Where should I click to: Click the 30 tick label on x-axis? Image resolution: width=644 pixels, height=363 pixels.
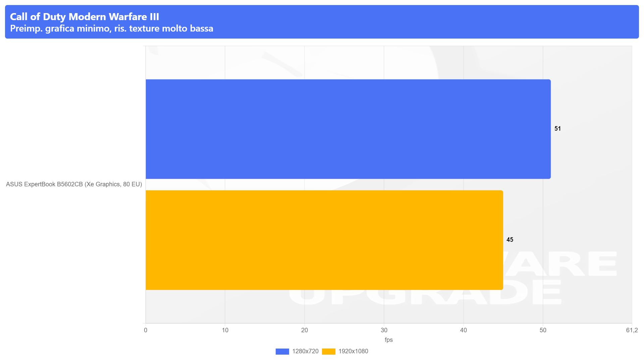(384, 330)
